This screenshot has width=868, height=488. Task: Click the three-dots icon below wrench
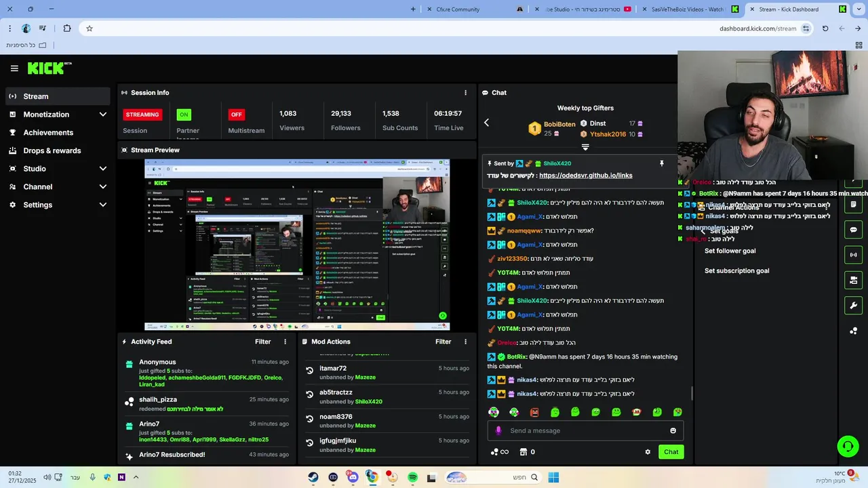point(853,331)
